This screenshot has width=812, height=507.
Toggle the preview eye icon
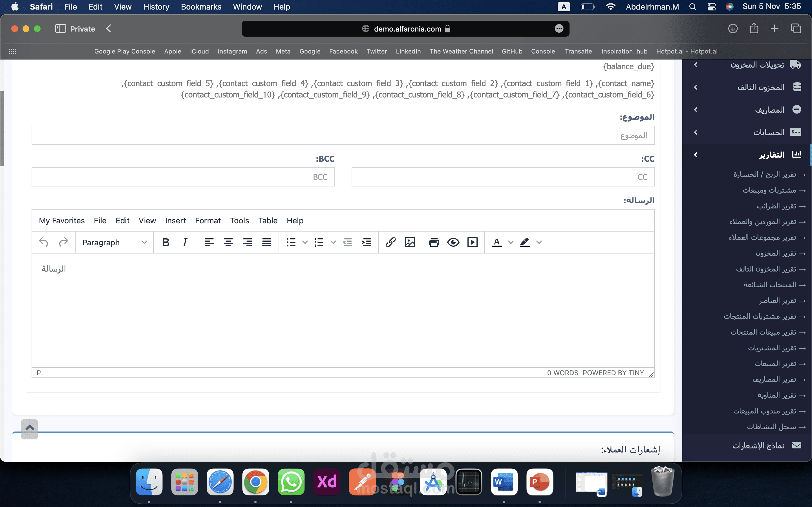(x=453, y=242)
